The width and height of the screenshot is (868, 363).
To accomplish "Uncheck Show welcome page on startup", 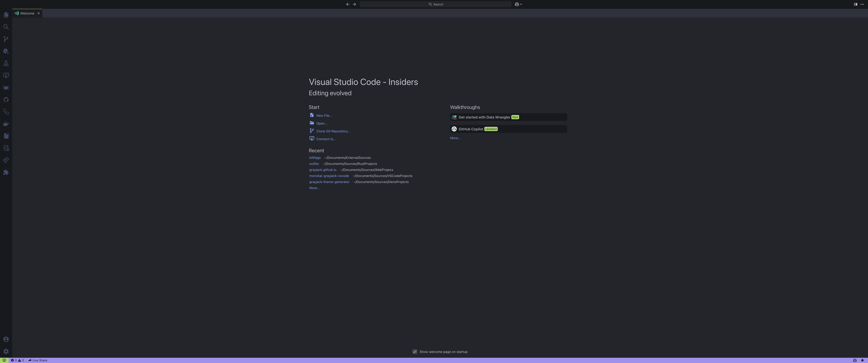I will coord(415,352).
